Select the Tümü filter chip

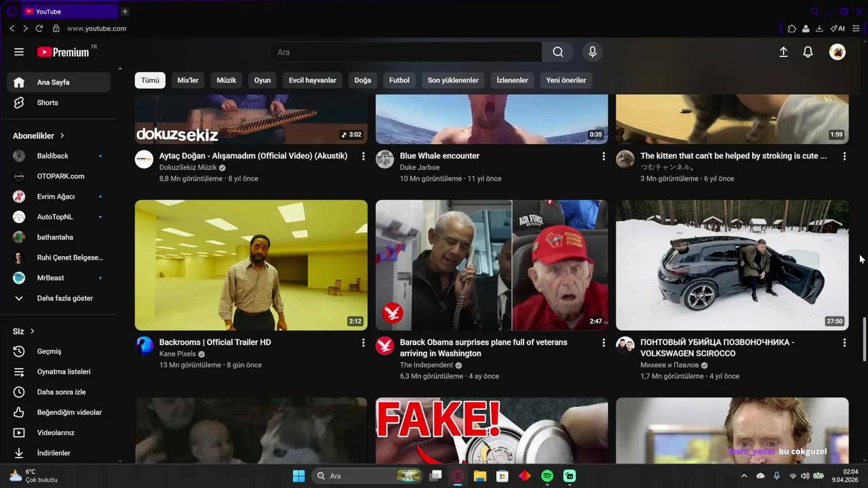pos(150,80)
